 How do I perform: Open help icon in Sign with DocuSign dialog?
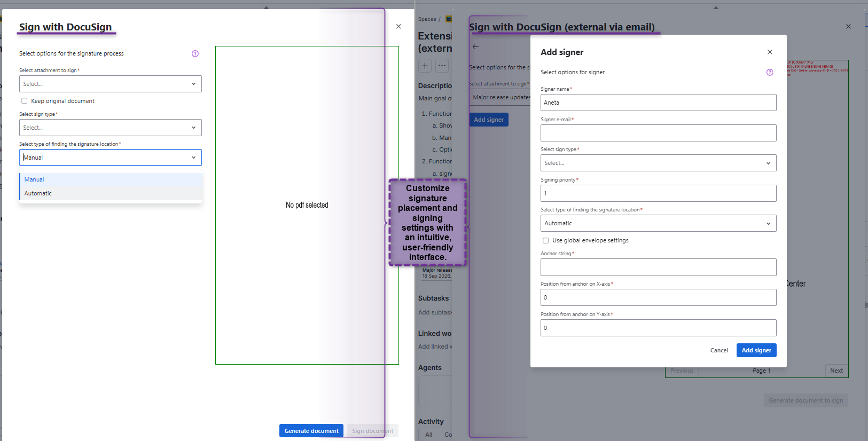coord(195,53)
